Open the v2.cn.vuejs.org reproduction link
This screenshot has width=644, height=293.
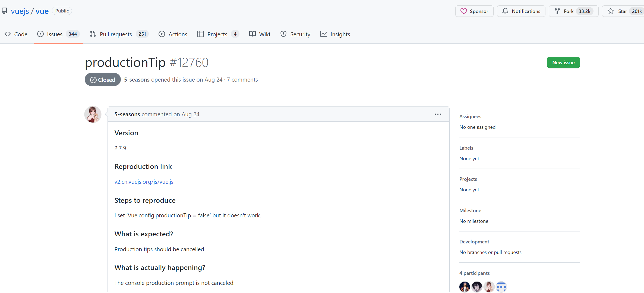(x=144, y=182)
